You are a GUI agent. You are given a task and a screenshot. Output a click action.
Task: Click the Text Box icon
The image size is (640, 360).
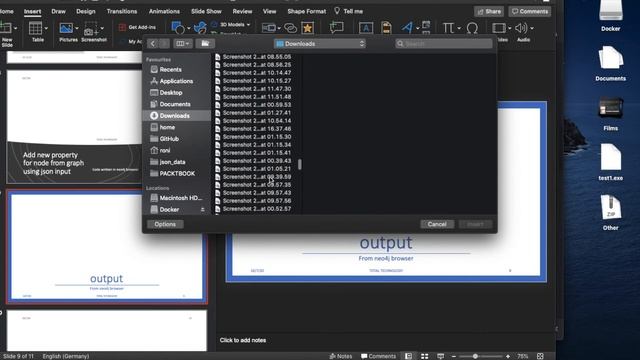point(366,28)
